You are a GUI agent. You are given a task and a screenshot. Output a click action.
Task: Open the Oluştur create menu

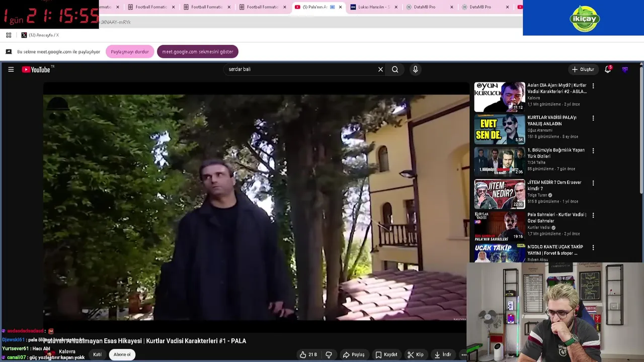[x=583, y=69]
